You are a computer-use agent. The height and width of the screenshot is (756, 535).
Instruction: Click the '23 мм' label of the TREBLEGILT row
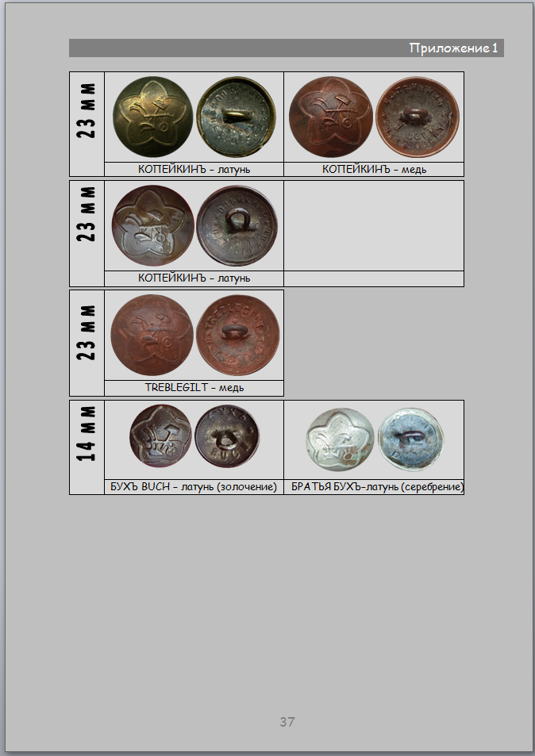point(87,332)
